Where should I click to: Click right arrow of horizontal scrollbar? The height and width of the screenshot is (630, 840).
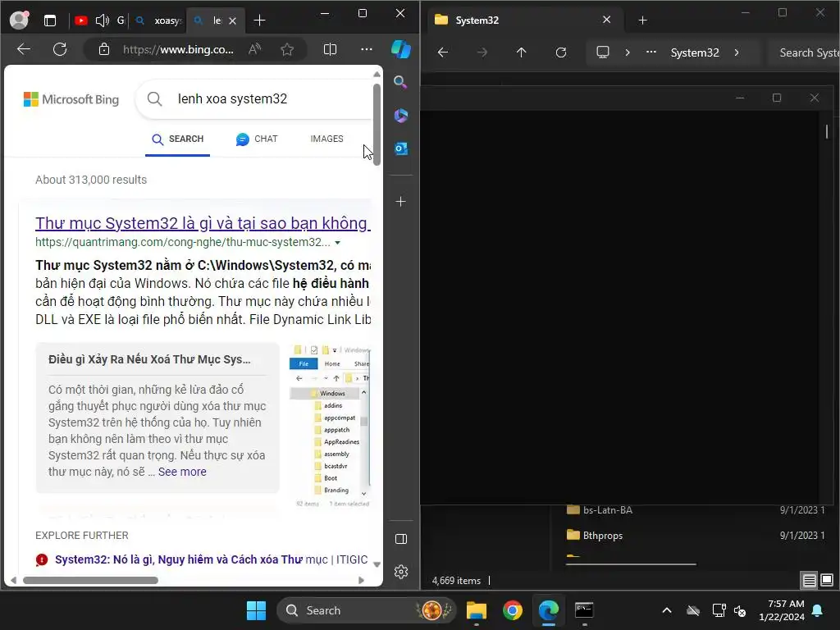pos(361,580)
